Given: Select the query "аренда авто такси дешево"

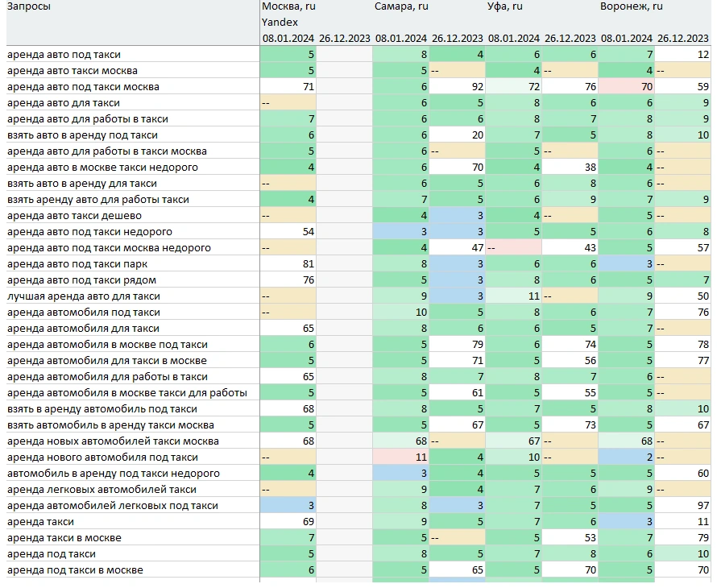Looking at the screenshot, I should 75,216.
